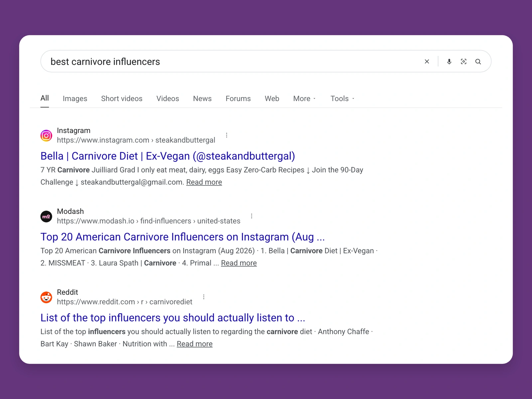Click the Instagram site name
This screenshot has width=532, height=399.
point(73,130)
